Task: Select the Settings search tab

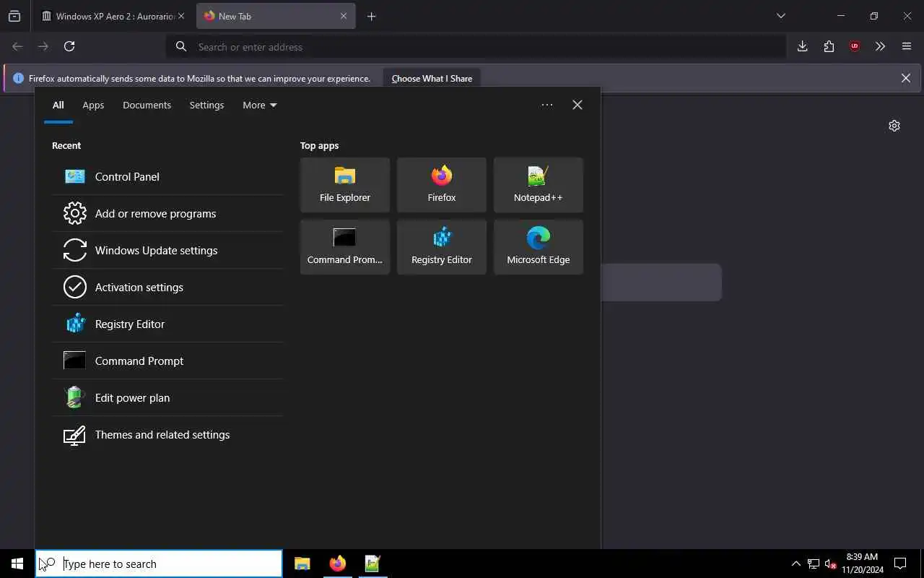Action: tap(206, 105)
